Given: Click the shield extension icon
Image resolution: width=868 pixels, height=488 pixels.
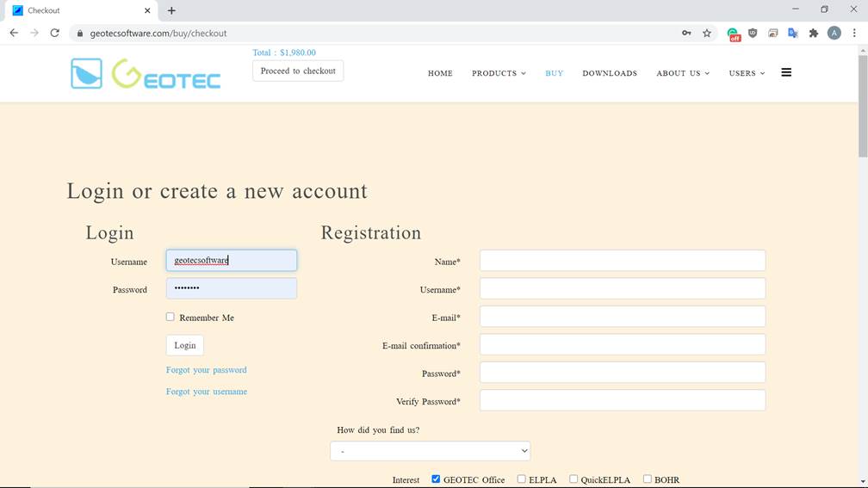Looking at the screenshot, I should [x=753, y=34].
